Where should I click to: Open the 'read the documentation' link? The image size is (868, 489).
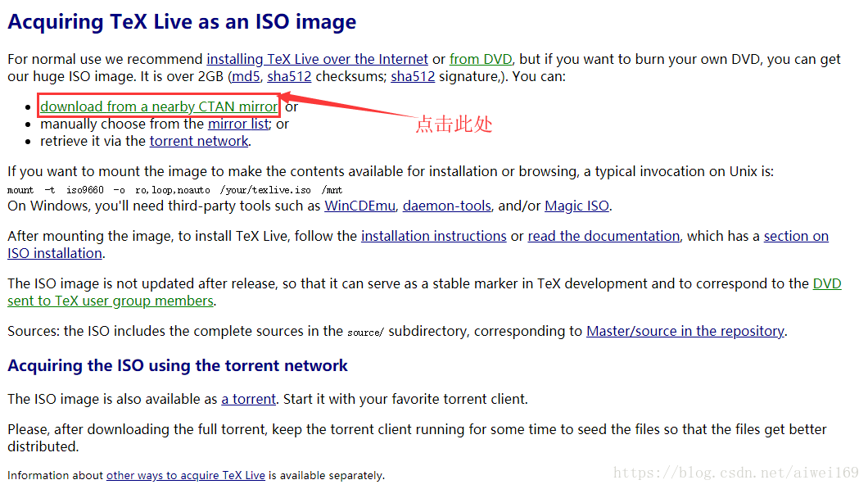(604, 236)
